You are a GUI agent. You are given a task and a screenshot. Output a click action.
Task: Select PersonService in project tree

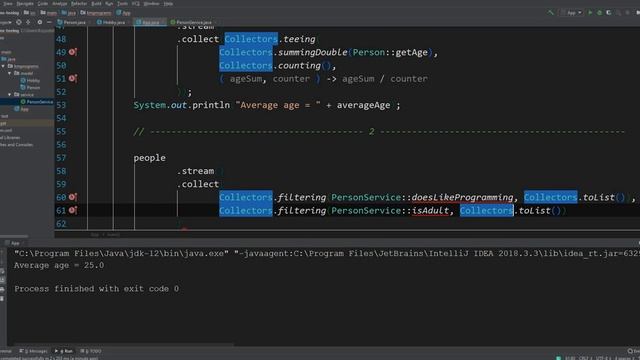click(x=37, y=102)
